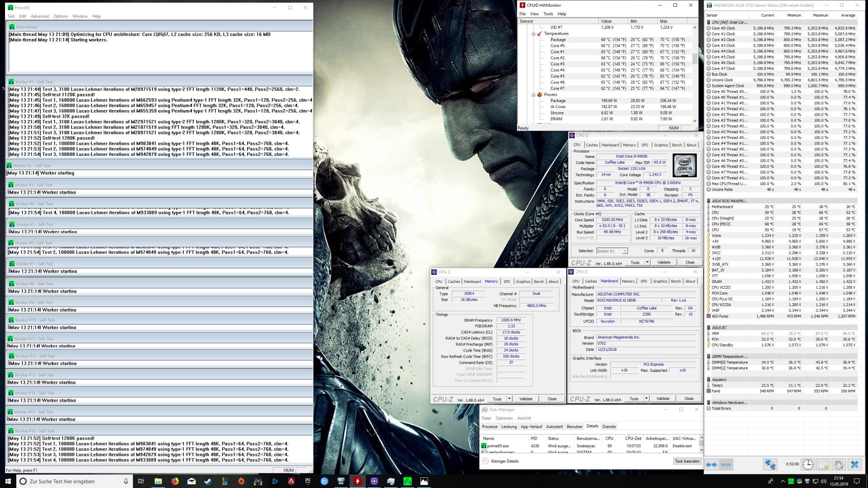Click HWiNFO collapse-columns arrows button
Screen dimensions: 868x488
coord(726,465)
